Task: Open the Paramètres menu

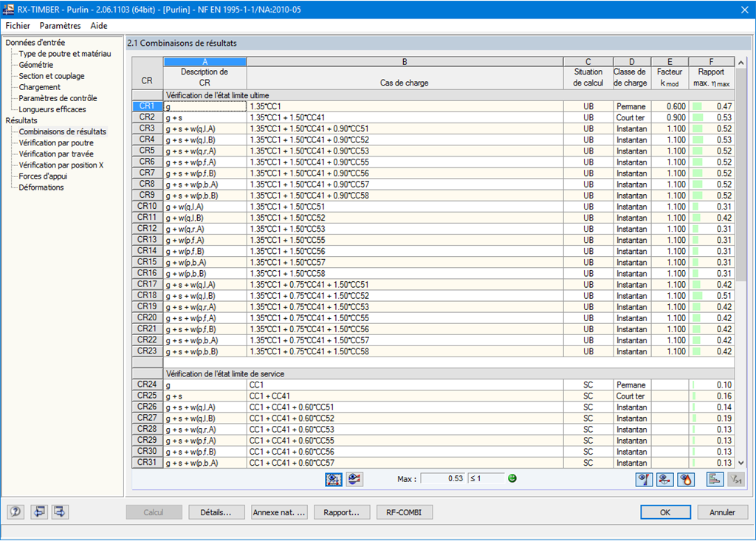Action: [x=61, y=26]
